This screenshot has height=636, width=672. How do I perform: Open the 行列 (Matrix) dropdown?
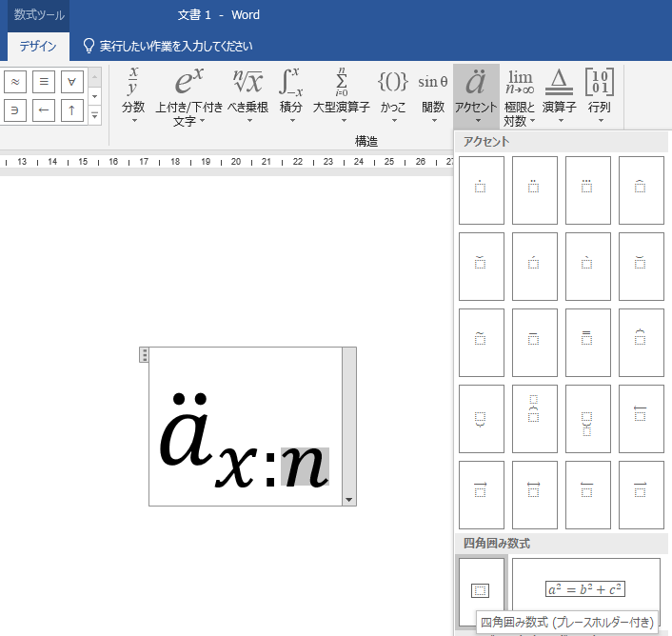[x=599, y=95]
